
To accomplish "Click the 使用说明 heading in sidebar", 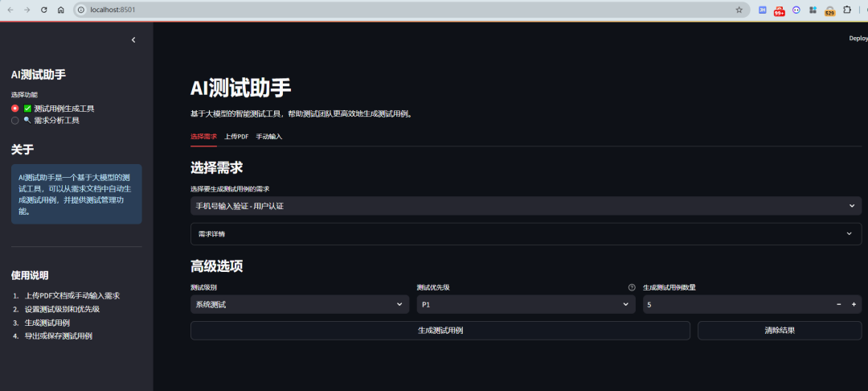I will point(30,275).
